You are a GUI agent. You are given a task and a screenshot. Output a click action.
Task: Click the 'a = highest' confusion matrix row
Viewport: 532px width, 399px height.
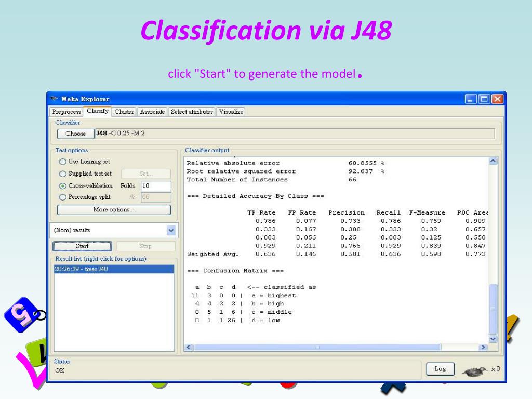click(x=244, y=296)
